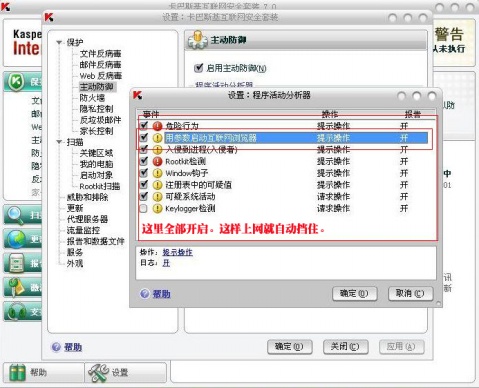479x388 pixels.
Task: Toggle 入侵到进程(入侵者) checkbox
Action: pyautogui.click(x=144, y=149)
